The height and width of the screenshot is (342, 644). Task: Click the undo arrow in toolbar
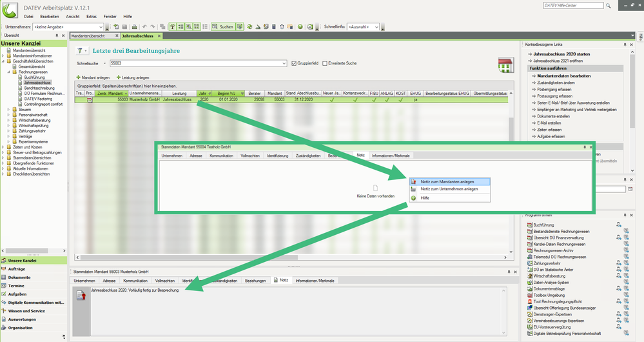tap(144, 27)
